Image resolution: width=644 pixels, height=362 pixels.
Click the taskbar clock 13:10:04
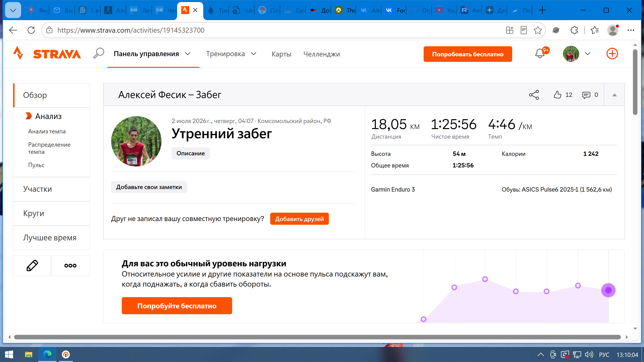point(627,355)
